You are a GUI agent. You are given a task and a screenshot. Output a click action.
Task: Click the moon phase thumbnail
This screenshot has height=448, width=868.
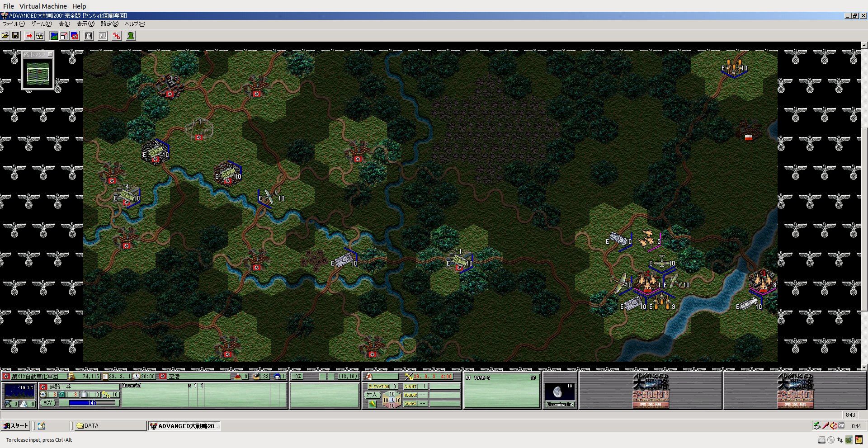[x=560, y=392]
